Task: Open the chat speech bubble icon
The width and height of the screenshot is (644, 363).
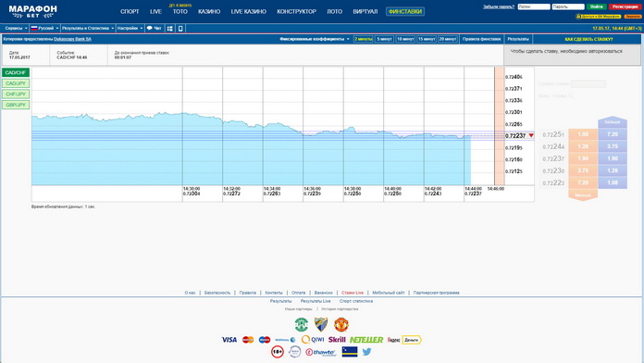Action: 150,28
